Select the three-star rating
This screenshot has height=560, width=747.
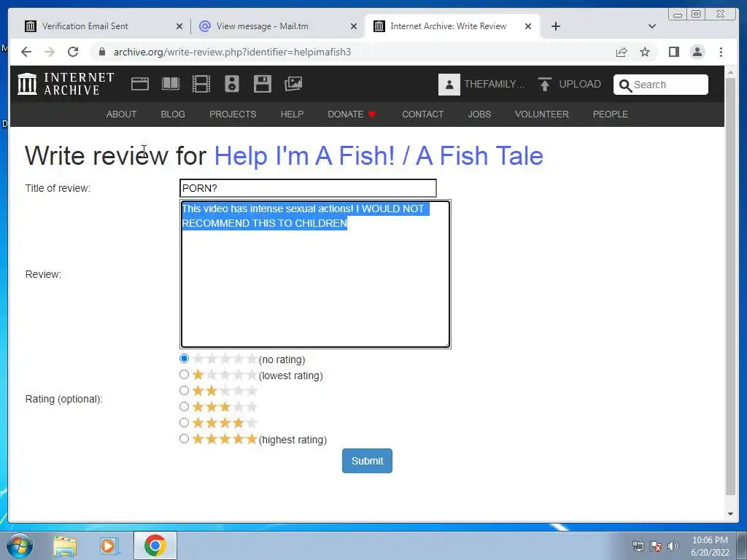click(184, 407)
